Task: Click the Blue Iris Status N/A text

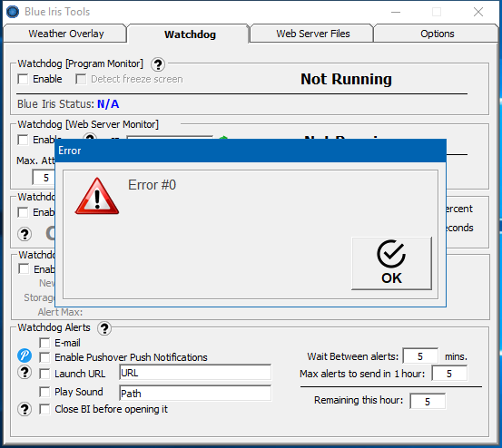Action: point(108,104)
